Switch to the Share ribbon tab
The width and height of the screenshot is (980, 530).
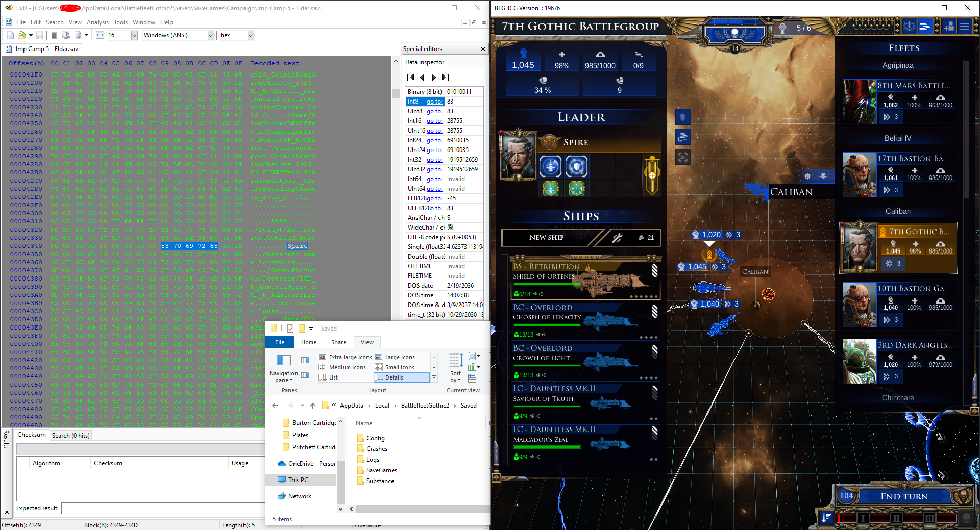[x=338, y=342]
